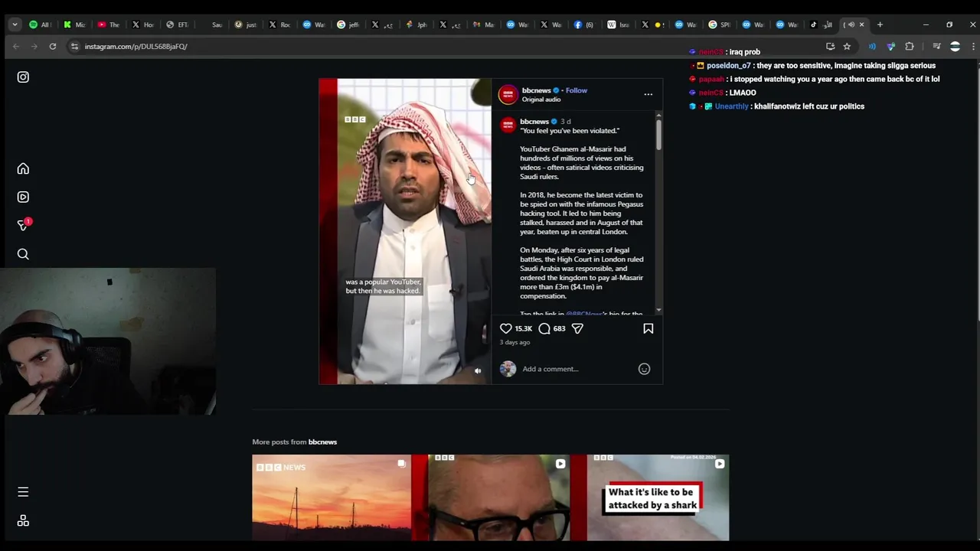
Task: Bookmark this page with the star icon
Action: coord(847,47)
